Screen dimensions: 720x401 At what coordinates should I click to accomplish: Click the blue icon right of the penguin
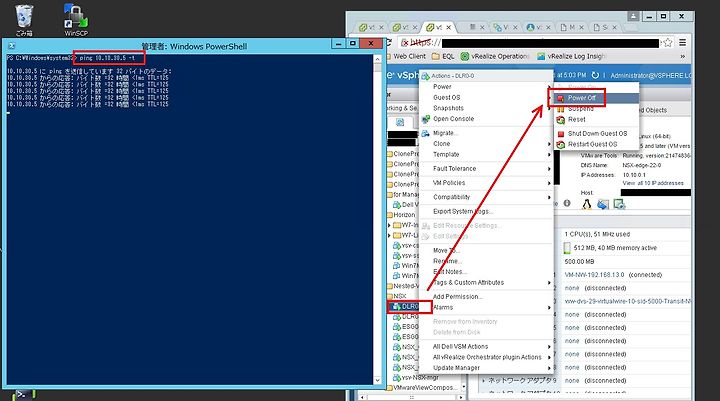pos(603,204)
